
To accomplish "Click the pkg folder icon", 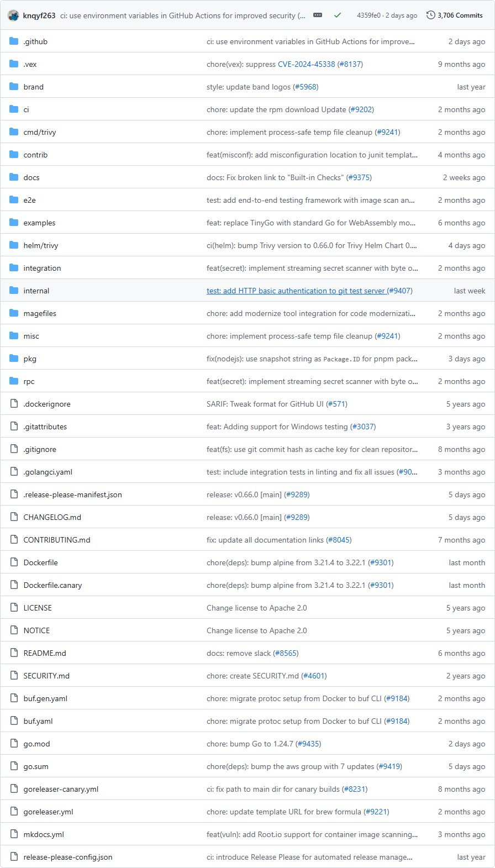I will point(14,359).
